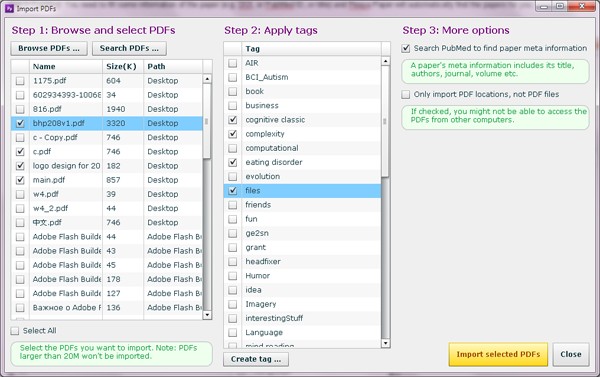Click the file list scroll down arrow

pyautogui.click(x=207, y=315)
